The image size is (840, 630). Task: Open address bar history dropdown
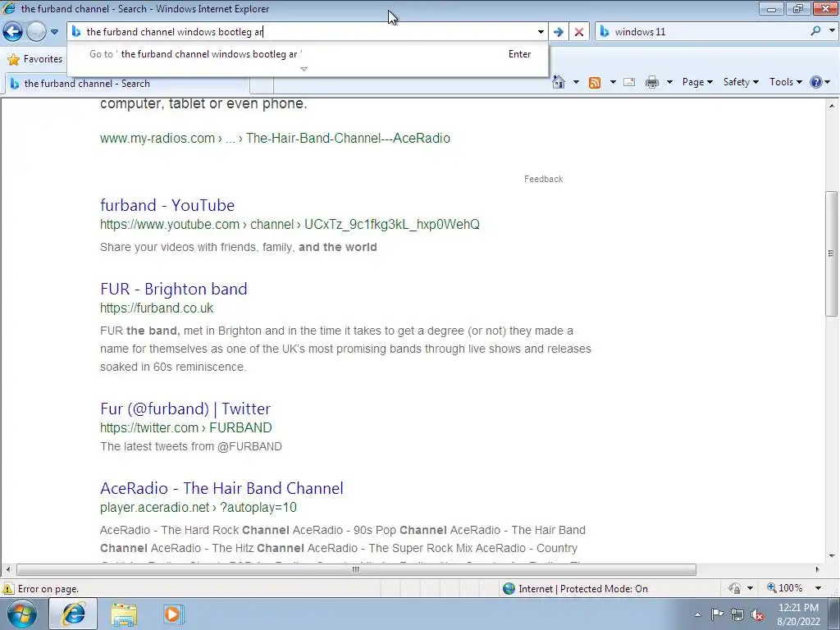541,32
